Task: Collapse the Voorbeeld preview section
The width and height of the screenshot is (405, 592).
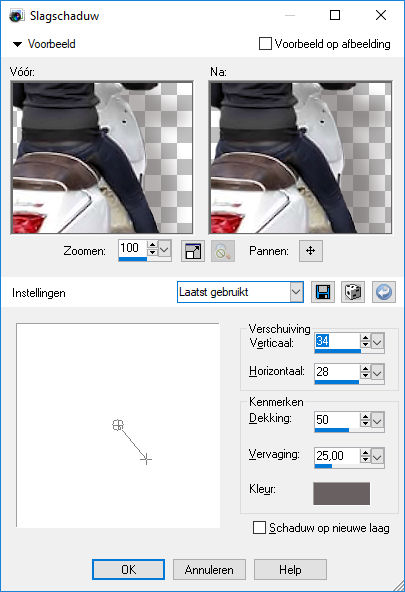Action: coord(17,44)
